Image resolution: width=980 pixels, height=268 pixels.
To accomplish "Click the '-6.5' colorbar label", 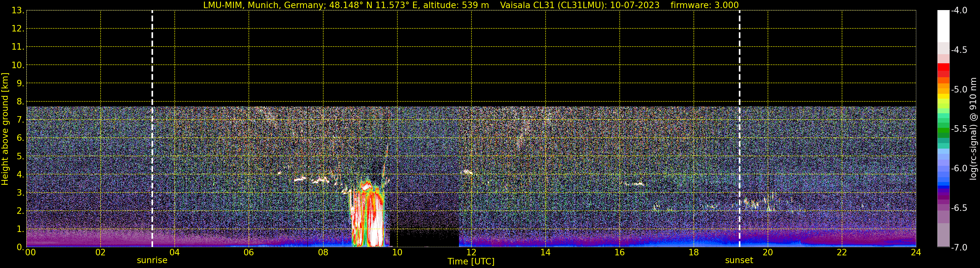I will tap(959, 208).
